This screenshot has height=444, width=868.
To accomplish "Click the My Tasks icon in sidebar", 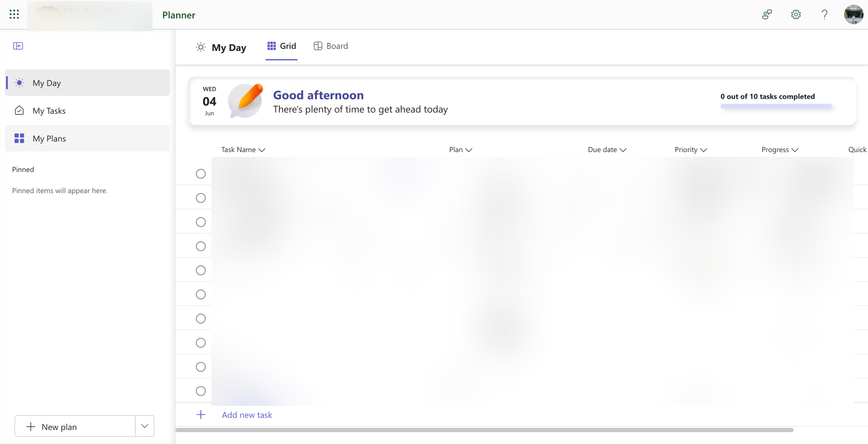I will pyautogui.click(x=19, y=111).
